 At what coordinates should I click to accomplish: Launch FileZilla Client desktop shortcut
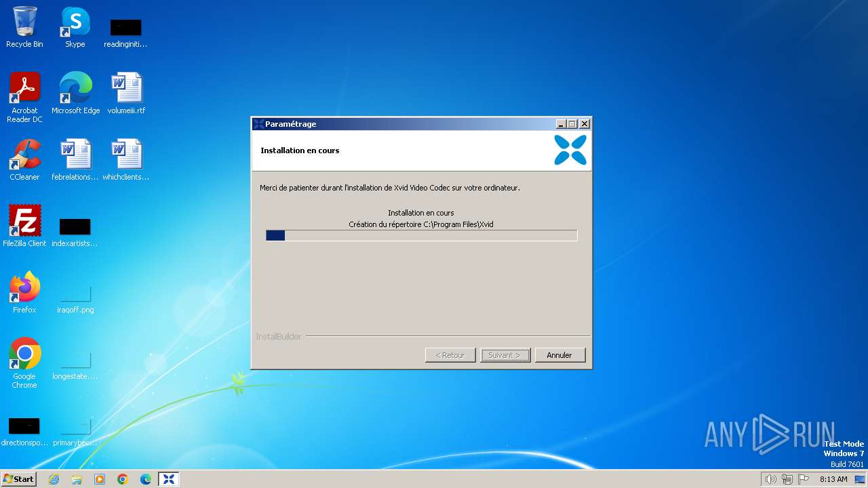tap(24, 226)
